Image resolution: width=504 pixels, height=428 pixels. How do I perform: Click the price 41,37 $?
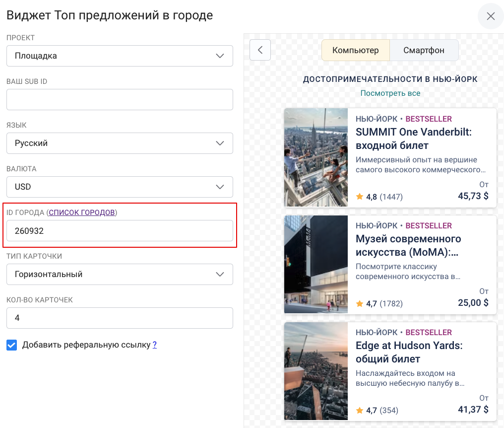pos(473,409)
